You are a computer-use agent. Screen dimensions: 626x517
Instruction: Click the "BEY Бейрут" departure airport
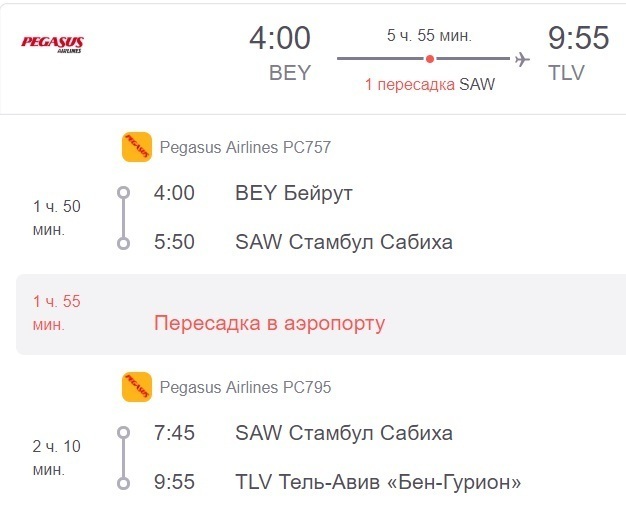[x=294, y=193]
